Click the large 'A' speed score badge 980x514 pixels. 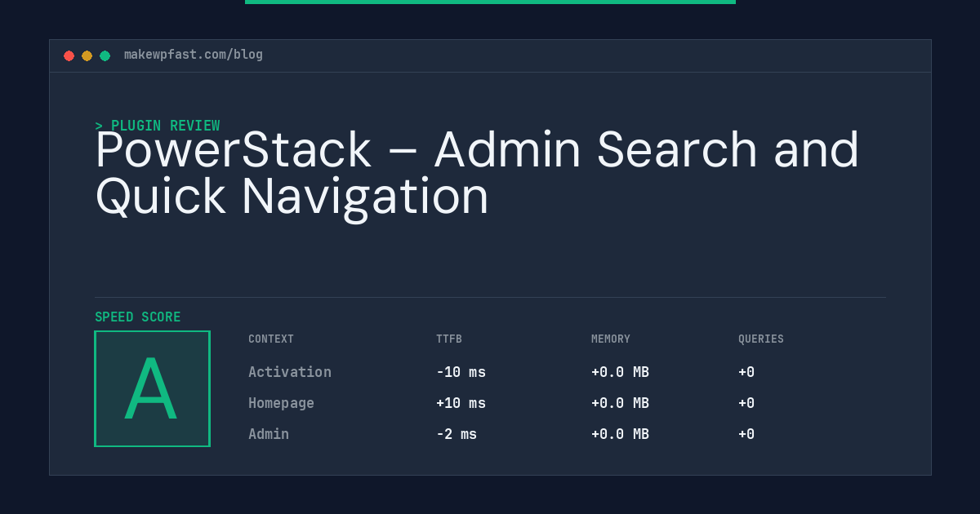(x=152, y=388)
